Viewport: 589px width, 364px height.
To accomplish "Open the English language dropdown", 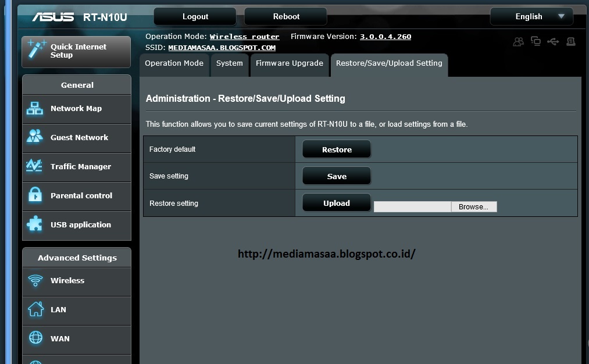I will [531, 16].
